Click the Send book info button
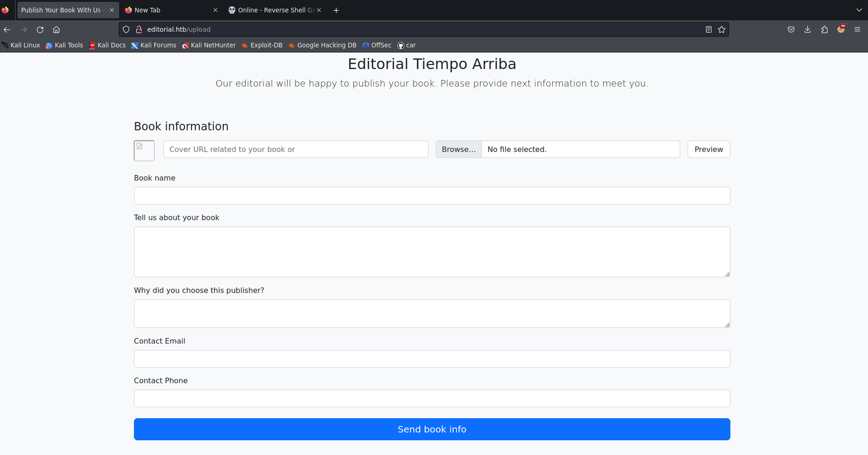The image size is (868, 455). [432, 429]
